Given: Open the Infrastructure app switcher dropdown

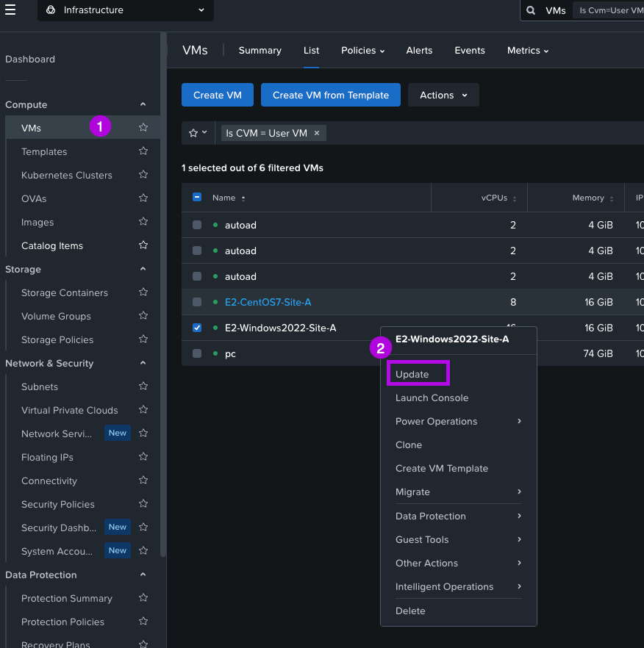Looking at the screenshot, I should pyautogui.click(x=126, y=10).
